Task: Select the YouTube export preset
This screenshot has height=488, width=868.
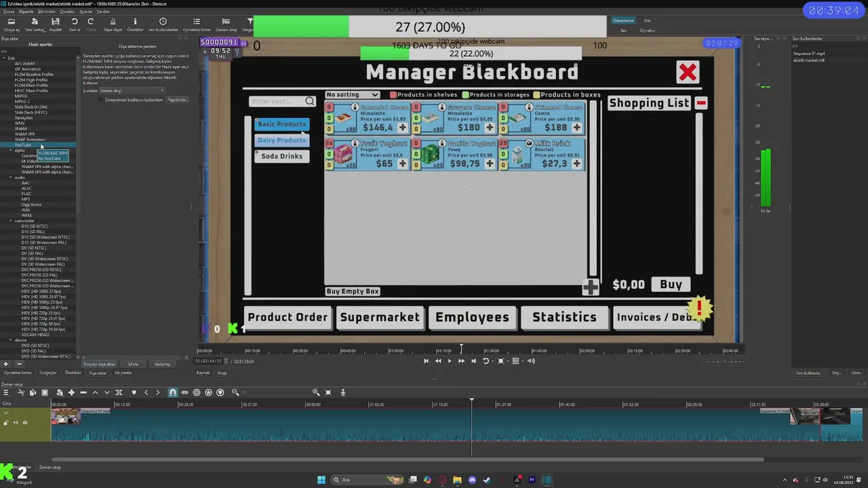Action: [23, 145]
